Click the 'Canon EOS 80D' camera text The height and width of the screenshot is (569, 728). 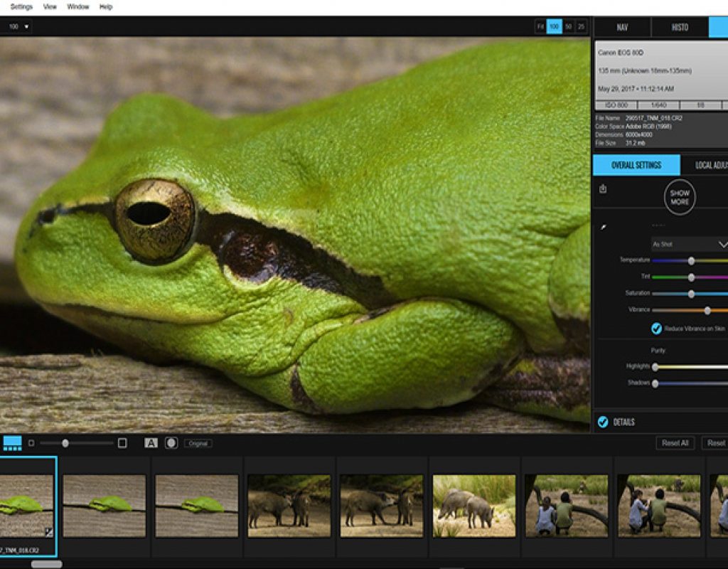(x=621, y=53)
